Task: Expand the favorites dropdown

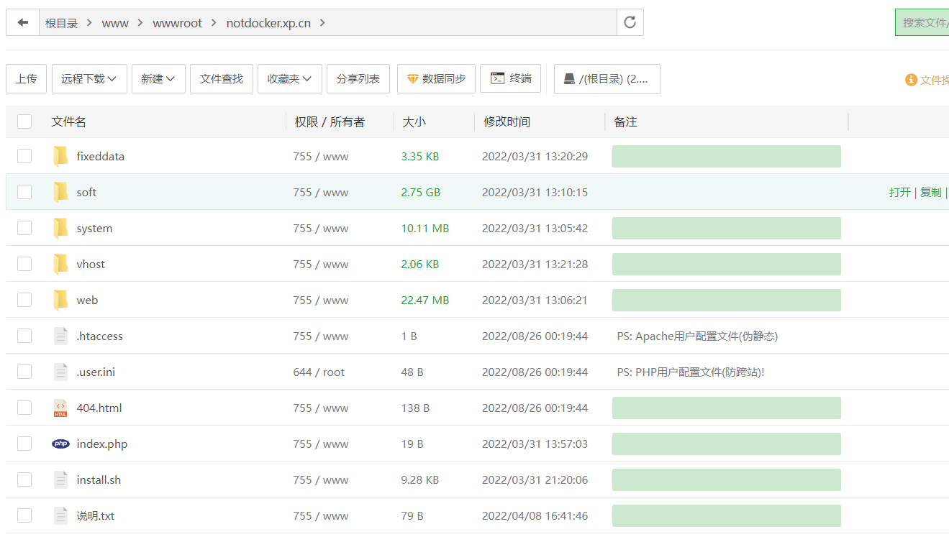Action: click(x=289, y=79)
